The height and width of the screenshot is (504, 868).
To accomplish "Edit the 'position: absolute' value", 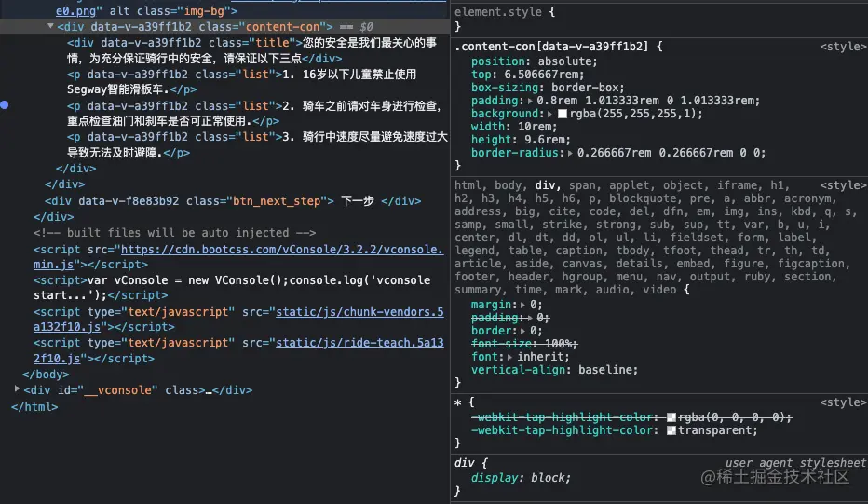I will point(567,61).
